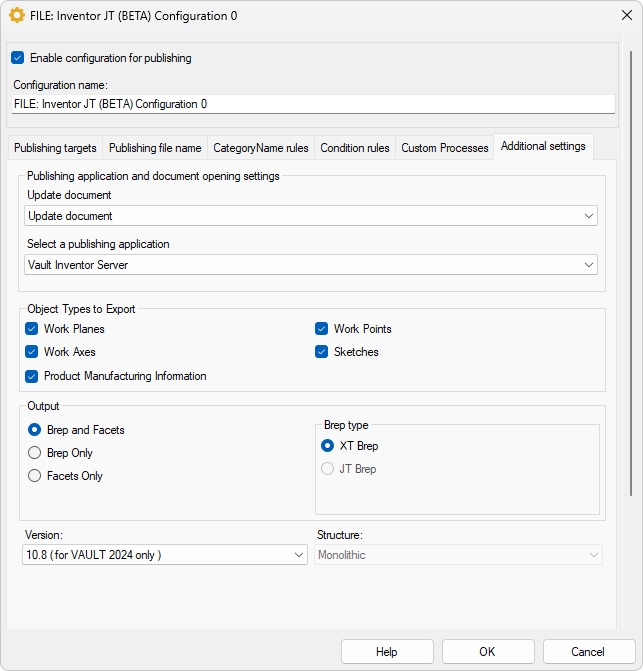Choose Facets Only output option
This screenshot has width=643, height=671.
(x=35, y=476)
